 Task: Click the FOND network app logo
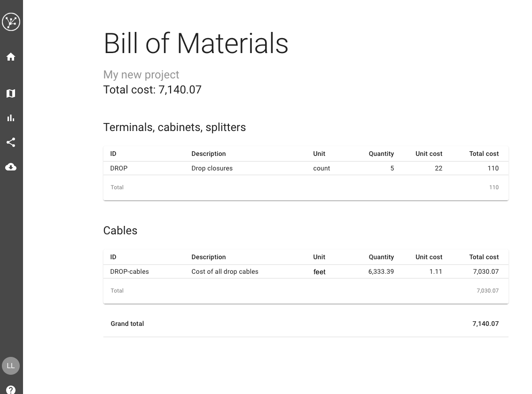[11, 22]
